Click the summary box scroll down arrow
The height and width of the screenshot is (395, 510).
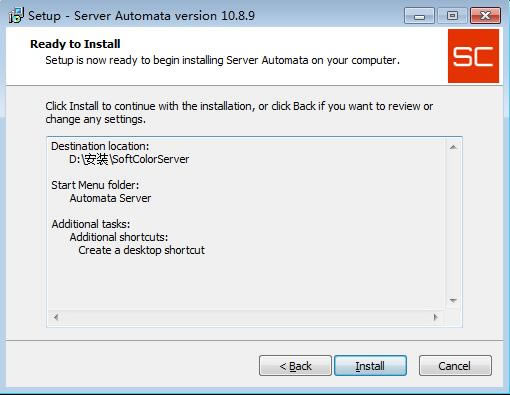coord(453,300)
